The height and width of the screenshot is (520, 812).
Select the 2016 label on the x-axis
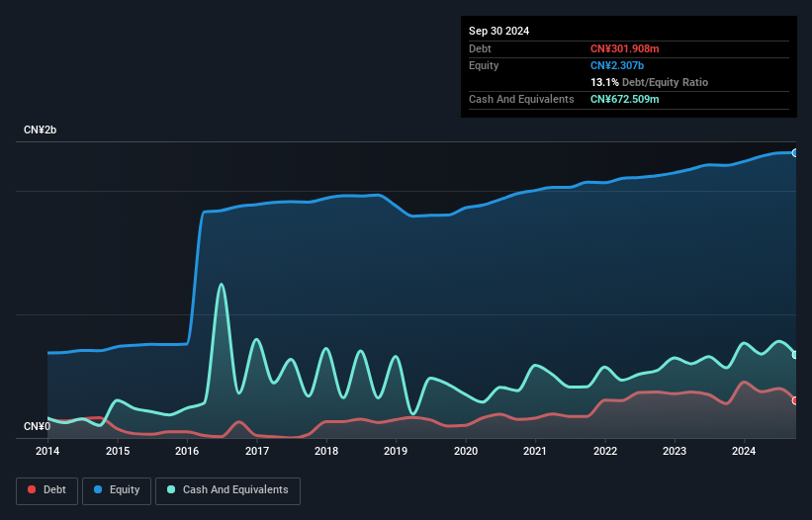click(x=187, y=452)
